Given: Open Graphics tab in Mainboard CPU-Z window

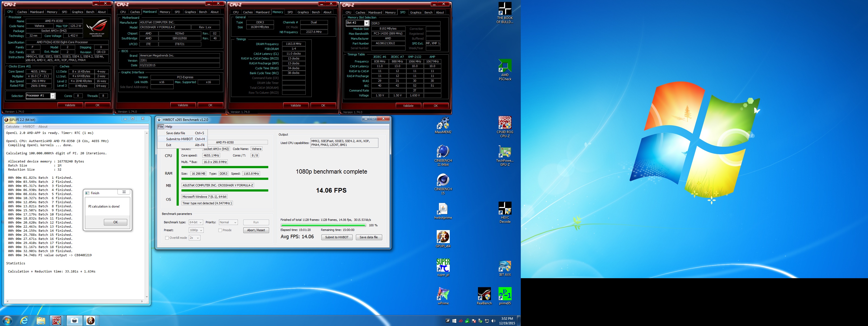Looking at the screenshot, I should [x=190, y=12].
